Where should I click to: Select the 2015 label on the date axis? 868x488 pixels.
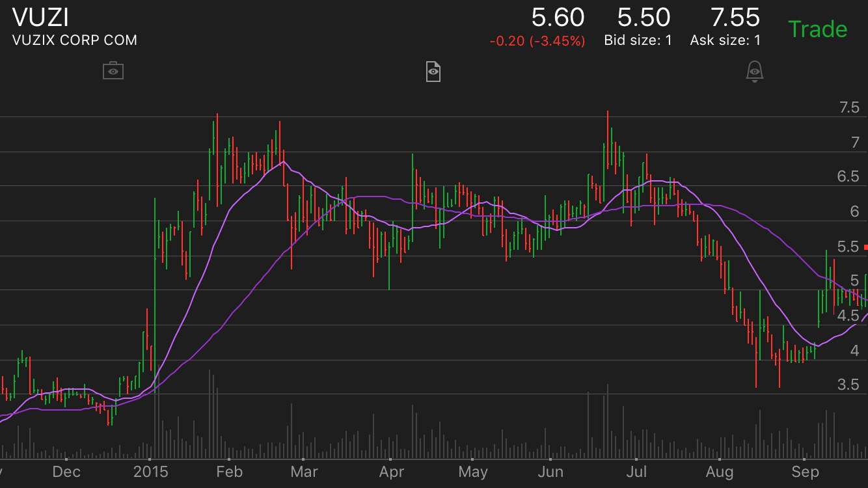(150, 472)
